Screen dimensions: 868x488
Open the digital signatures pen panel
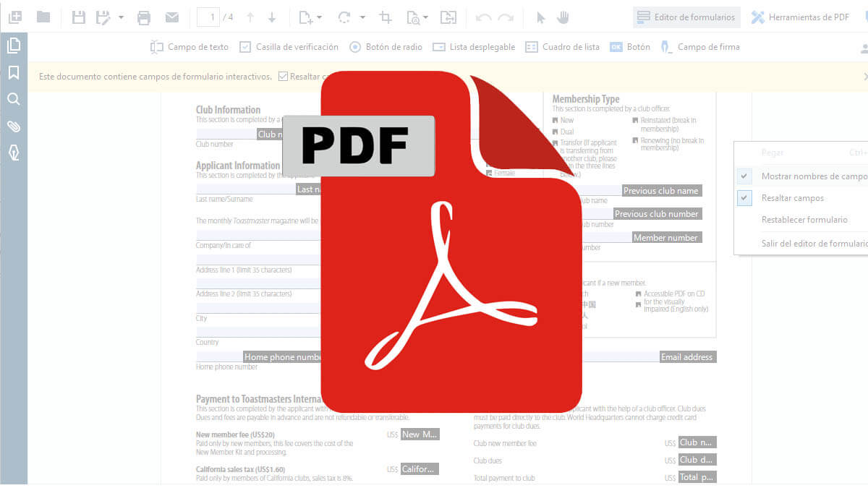13,153
